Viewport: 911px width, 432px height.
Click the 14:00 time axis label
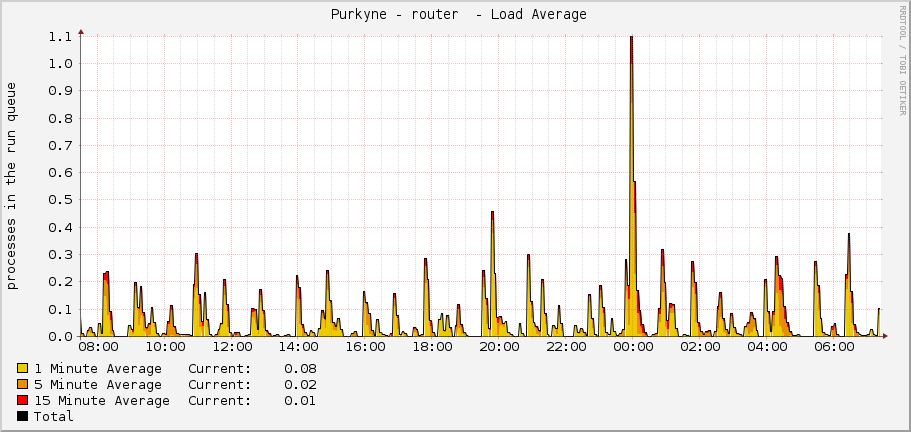[298, 347]
